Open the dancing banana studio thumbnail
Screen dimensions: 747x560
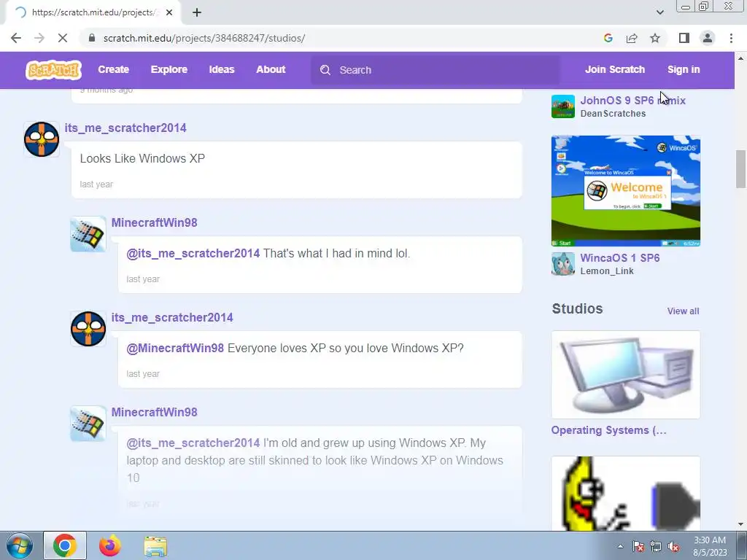pyautogui.click(x=625, y=494)
